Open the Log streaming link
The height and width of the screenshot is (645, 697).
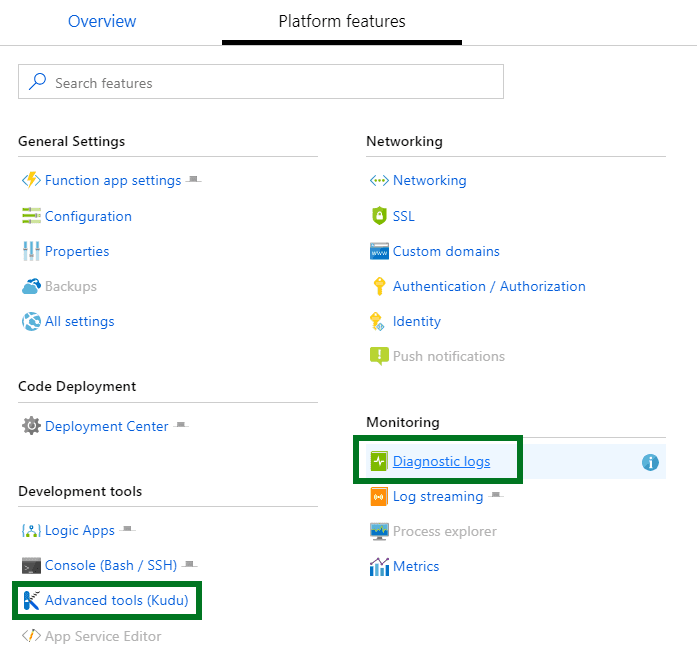(x=438, y=497)
